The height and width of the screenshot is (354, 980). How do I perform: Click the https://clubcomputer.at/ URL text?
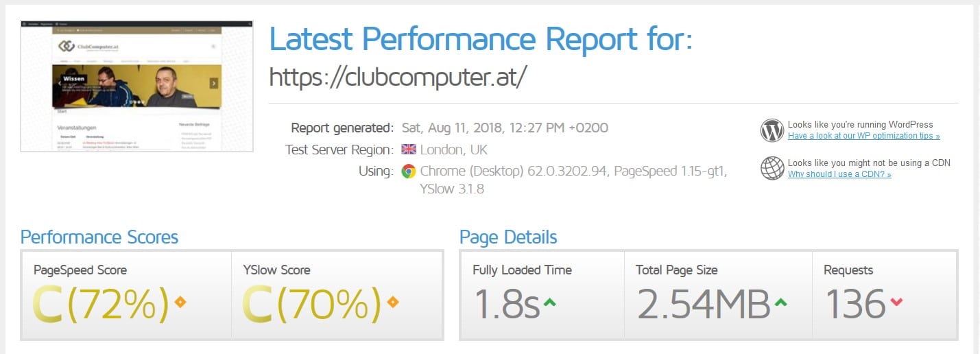pos(398,76)
